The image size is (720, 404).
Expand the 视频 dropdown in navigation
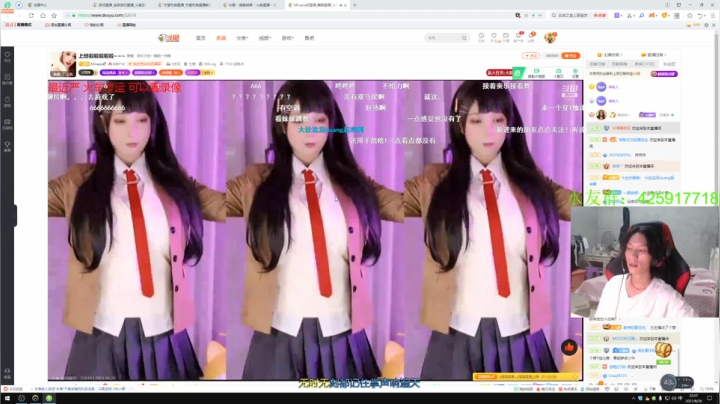[264, 38]
